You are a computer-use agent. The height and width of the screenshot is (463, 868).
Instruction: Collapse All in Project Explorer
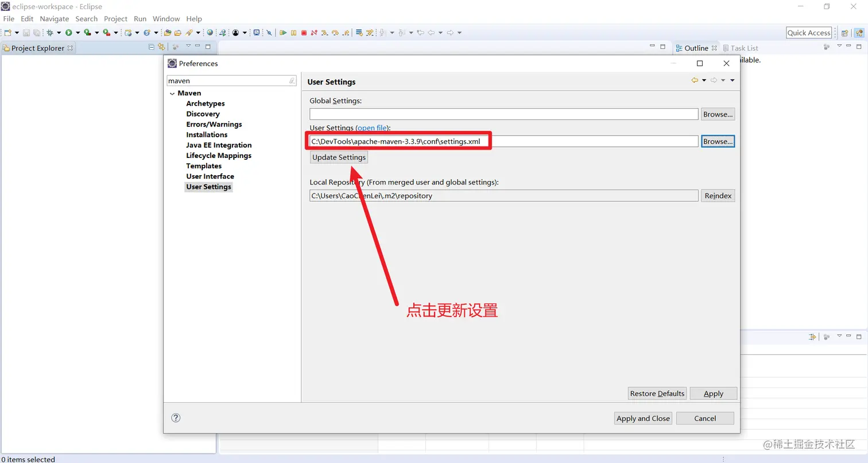pyautogui.click(x=152, y=47)
